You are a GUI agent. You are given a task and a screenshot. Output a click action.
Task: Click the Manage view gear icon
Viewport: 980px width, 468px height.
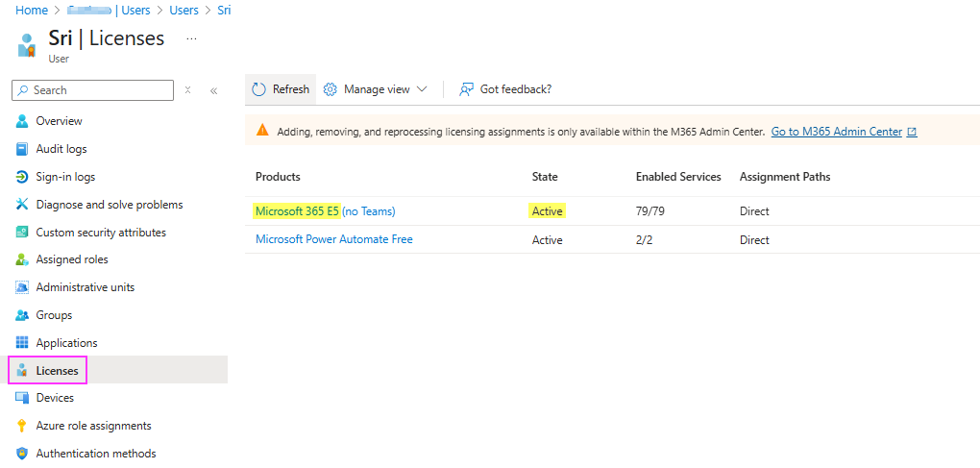pos(330,89)
